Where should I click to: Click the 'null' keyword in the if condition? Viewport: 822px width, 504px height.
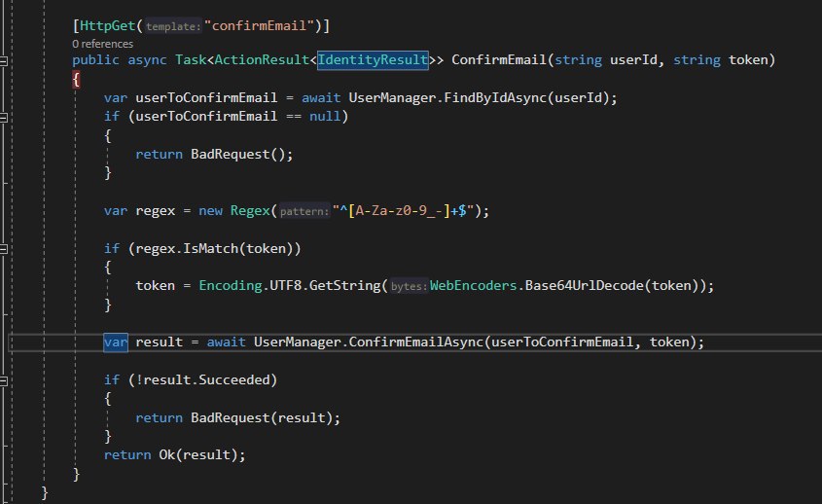coord(325,117)
